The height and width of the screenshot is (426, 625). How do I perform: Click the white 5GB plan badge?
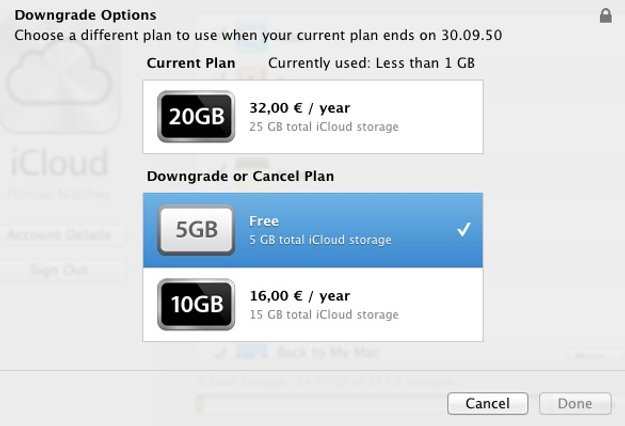coord(196,230)
